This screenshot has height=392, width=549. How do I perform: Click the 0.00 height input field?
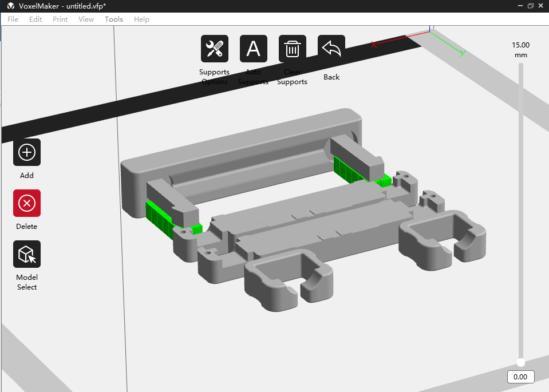[x=520, y=377]
